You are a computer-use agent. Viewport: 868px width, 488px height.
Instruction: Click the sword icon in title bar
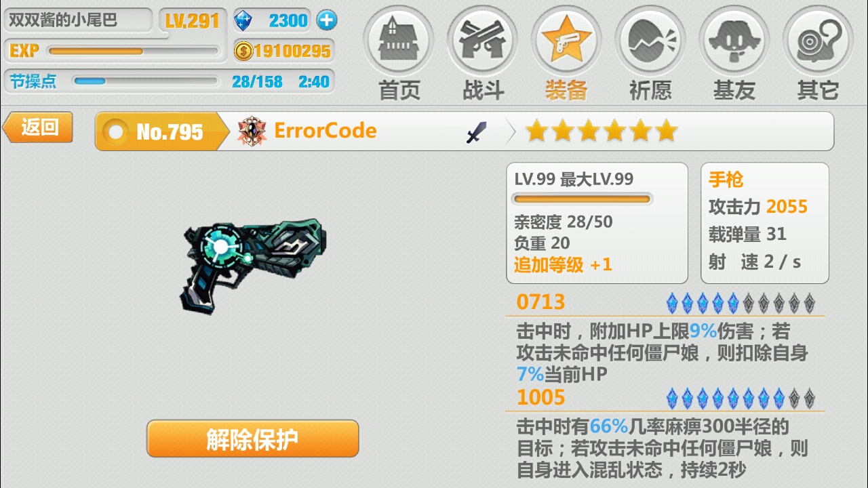coord(477,132)
